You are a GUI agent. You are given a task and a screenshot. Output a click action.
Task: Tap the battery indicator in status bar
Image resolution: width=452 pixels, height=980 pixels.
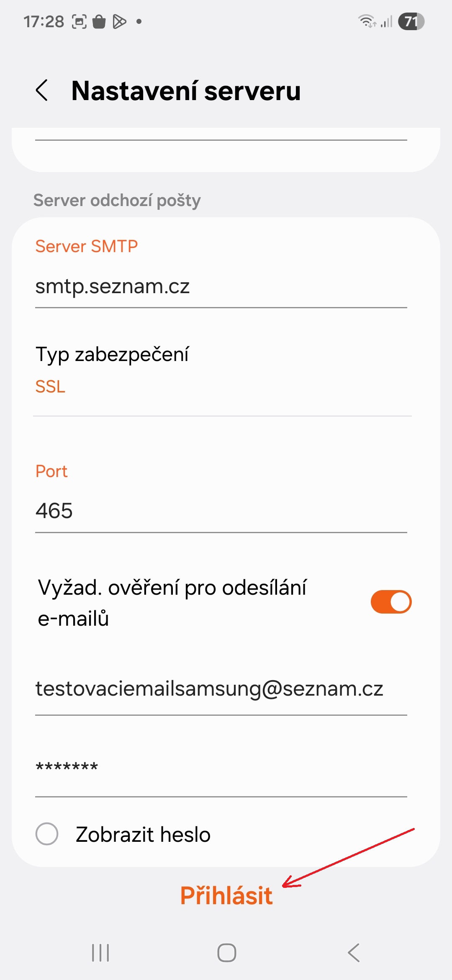click(411, 22)
